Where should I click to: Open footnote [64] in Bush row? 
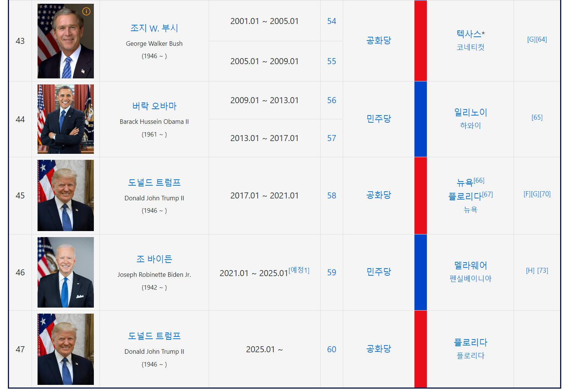541,39
